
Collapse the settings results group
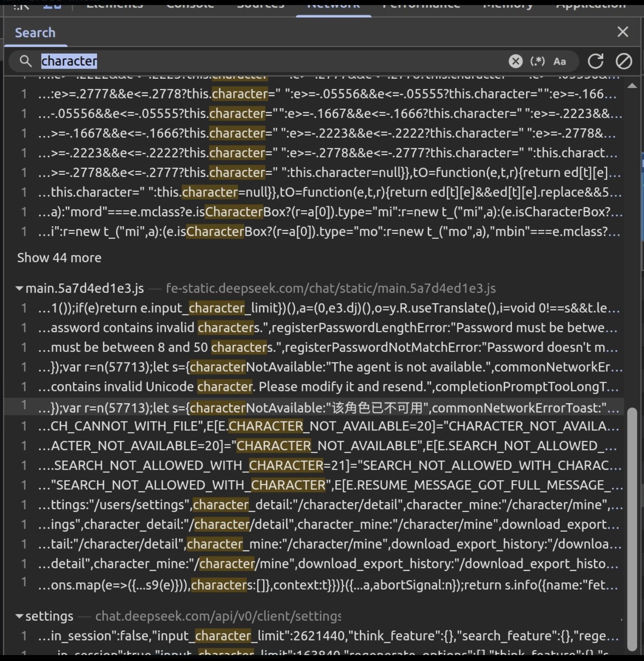tap(19, 616)
